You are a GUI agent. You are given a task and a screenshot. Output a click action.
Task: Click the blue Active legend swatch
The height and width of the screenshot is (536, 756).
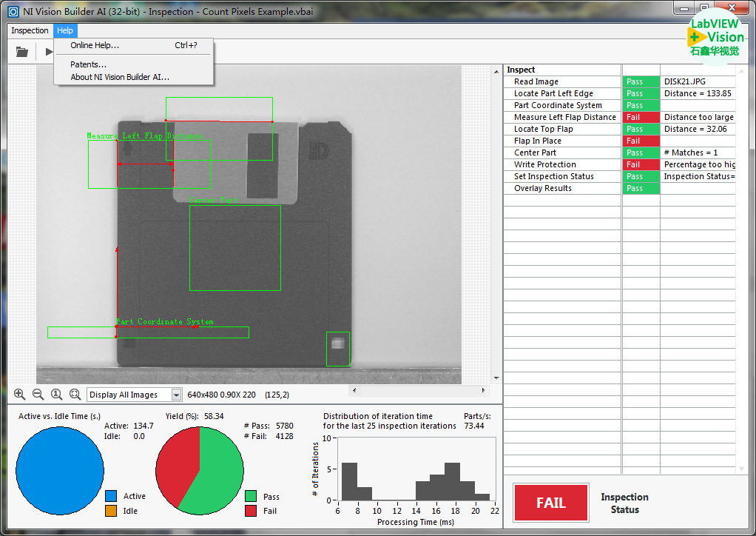pyautogui.click(x=112, y=496)
